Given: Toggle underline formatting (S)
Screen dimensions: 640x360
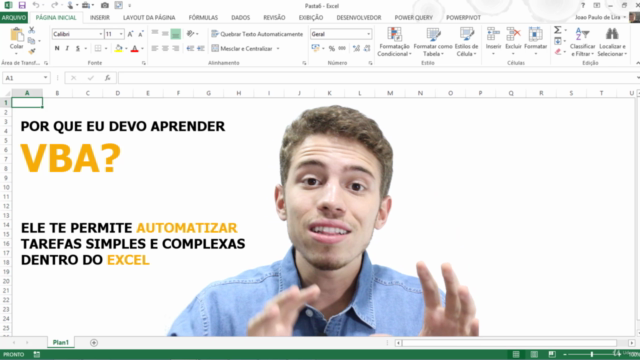Looking at the screenshot, I should click(78, 49).
